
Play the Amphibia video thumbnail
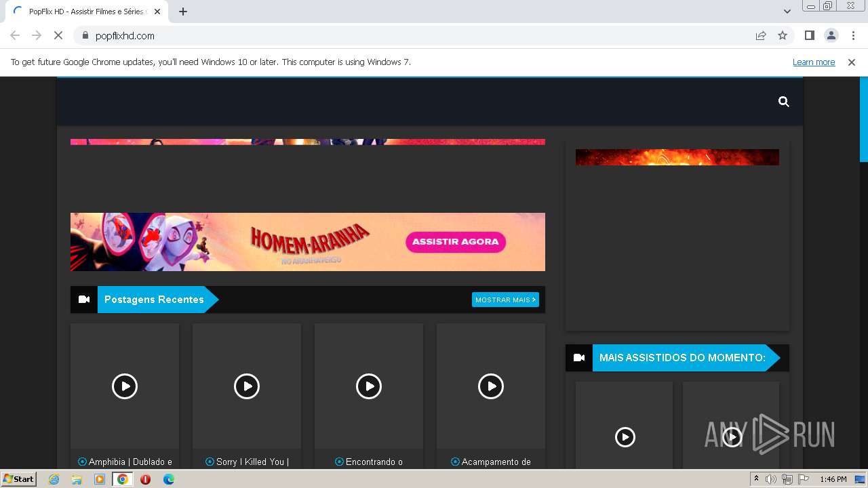tap(125, 386)
